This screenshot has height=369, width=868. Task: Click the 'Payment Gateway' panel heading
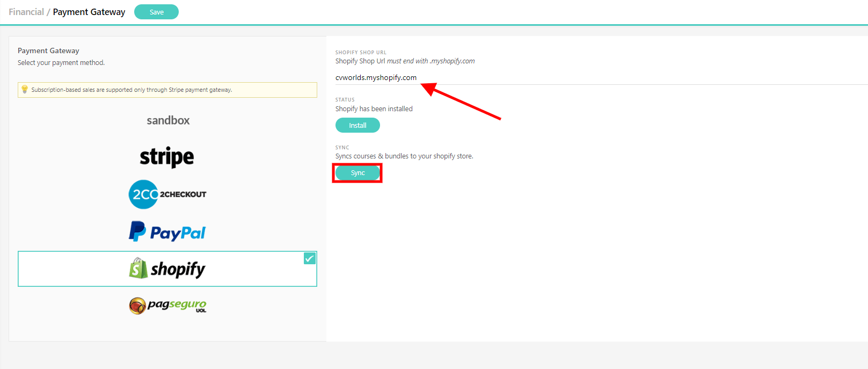point(48,50)
